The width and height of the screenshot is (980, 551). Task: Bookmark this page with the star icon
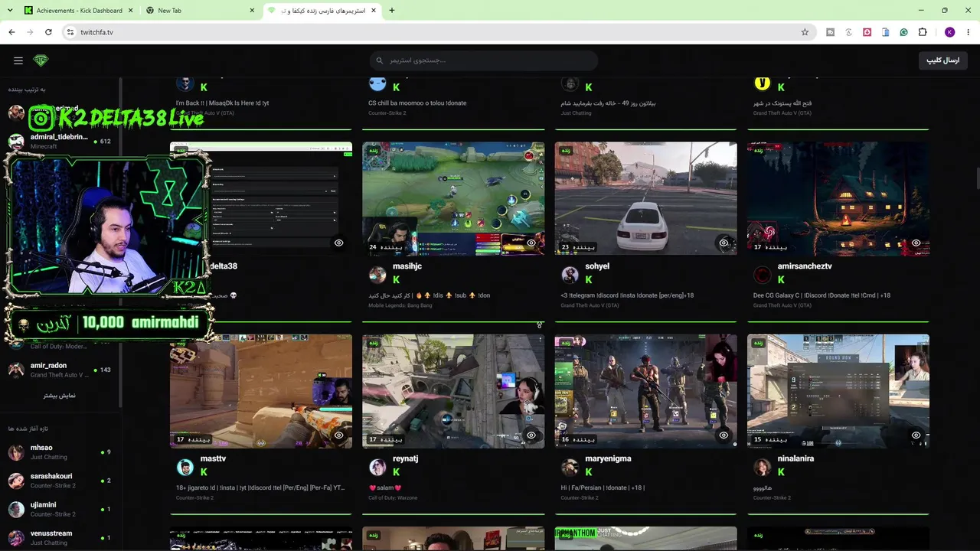(805, 32)
